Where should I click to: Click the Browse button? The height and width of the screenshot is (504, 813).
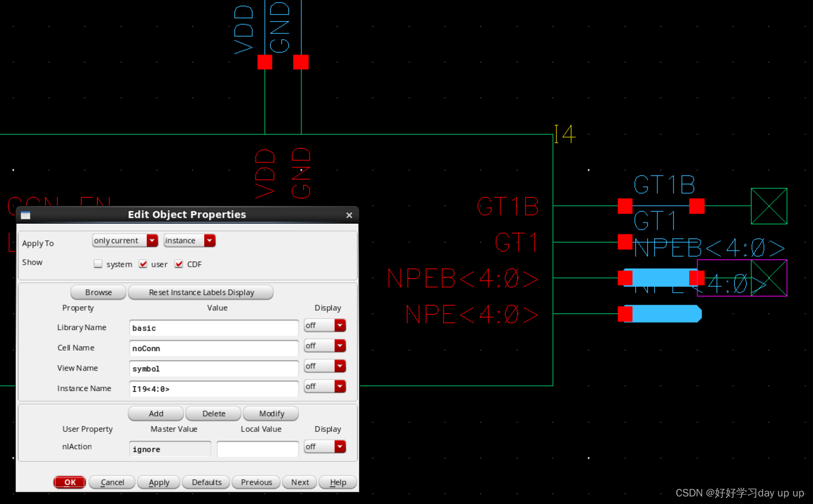(98, 292)
